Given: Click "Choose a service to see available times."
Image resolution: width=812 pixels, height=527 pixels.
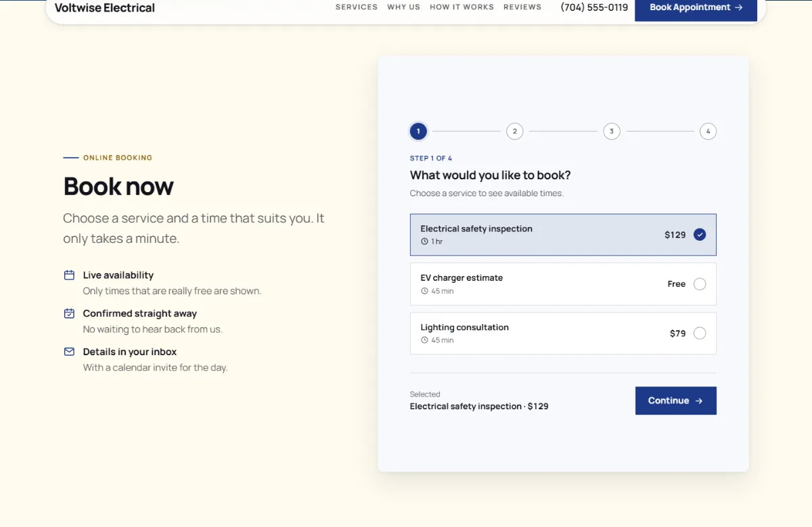Looking at the screenshot, I should point(487,193).
